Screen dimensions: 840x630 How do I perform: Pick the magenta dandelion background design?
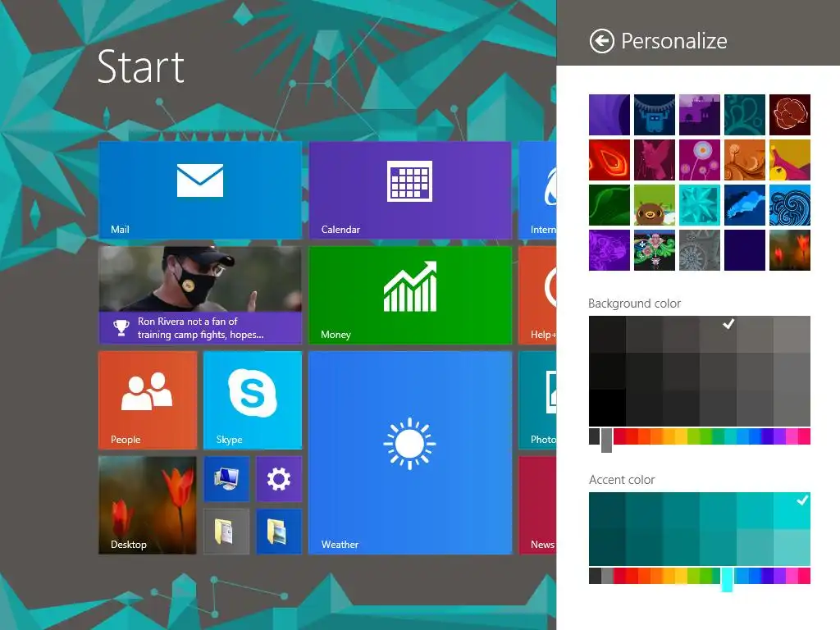point(700,160)
